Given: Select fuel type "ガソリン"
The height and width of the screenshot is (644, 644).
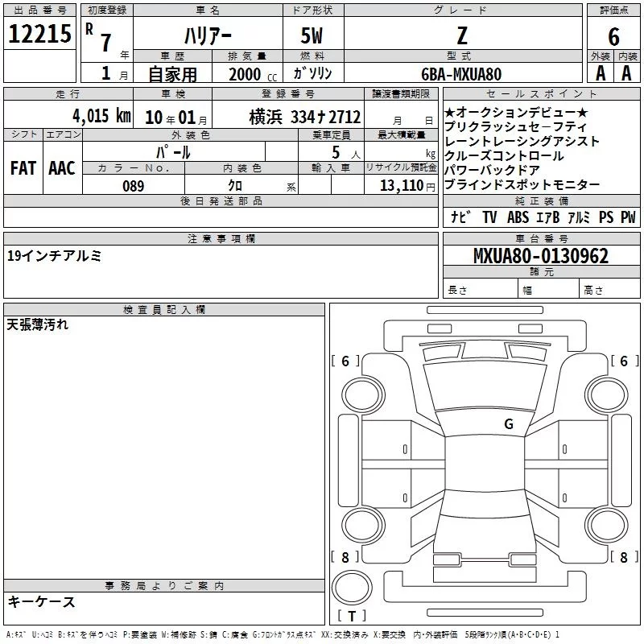Looking at the screenshot, I should point(312,73).
